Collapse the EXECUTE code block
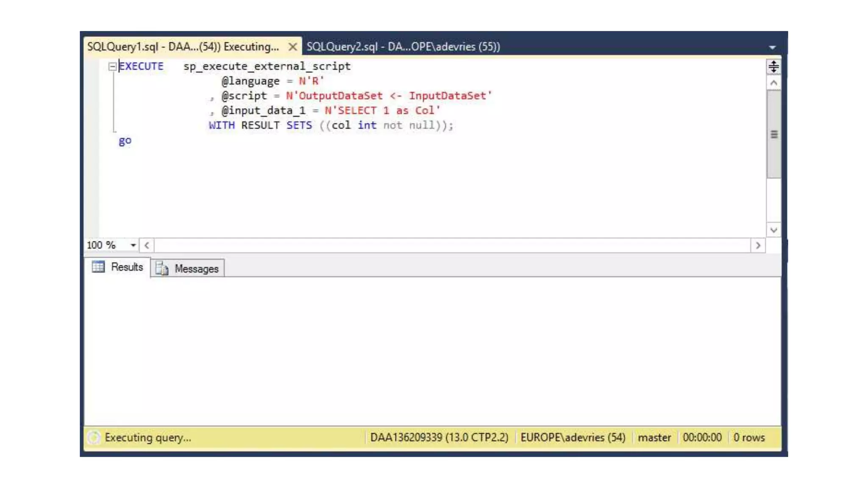Viewport: 868px width, 488px height. pos(112,67)
